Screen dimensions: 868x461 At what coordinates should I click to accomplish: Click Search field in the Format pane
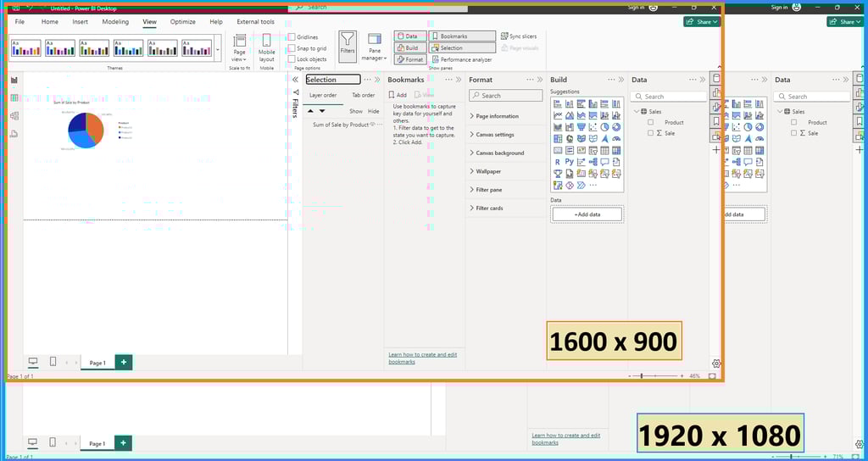pos(505,96)
